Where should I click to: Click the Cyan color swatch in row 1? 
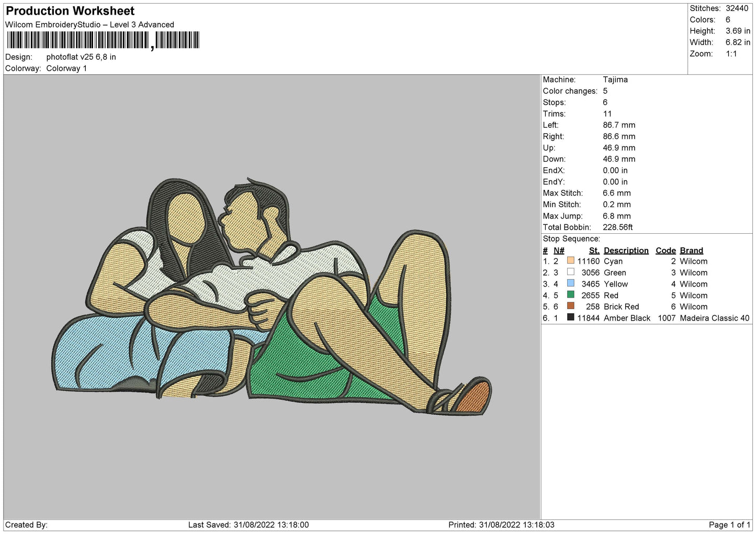570,260
